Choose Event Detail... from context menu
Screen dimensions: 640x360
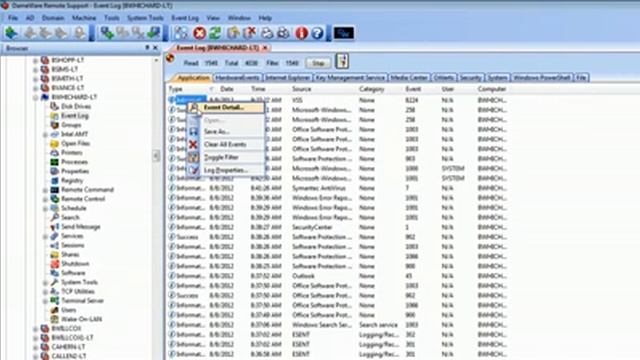coord(226,108)
